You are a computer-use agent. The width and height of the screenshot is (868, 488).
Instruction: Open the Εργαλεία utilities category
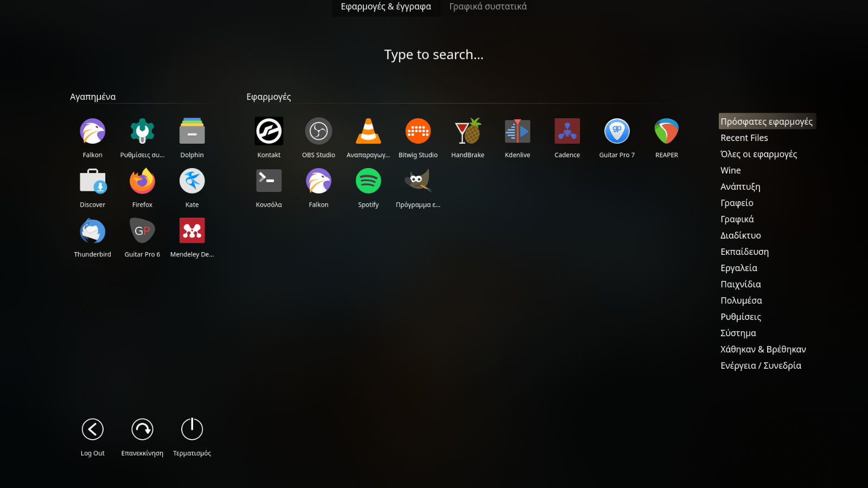(739, 268)
